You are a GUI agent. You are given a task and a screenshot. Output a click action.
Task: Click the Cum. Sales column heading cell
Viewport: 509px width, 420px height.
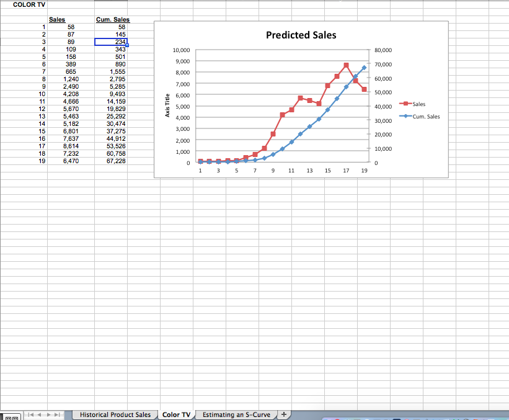click(x=112, y=19)
